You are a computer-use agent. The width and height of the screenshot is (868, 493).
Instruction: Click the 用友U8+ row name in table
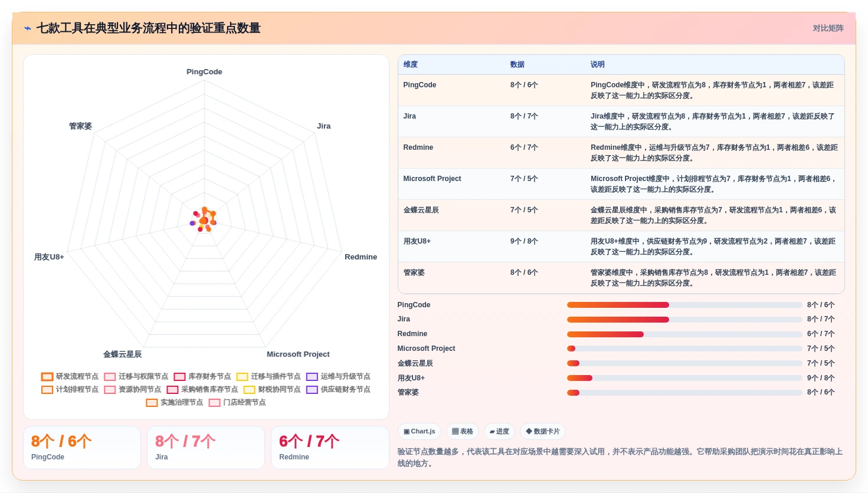417,241
